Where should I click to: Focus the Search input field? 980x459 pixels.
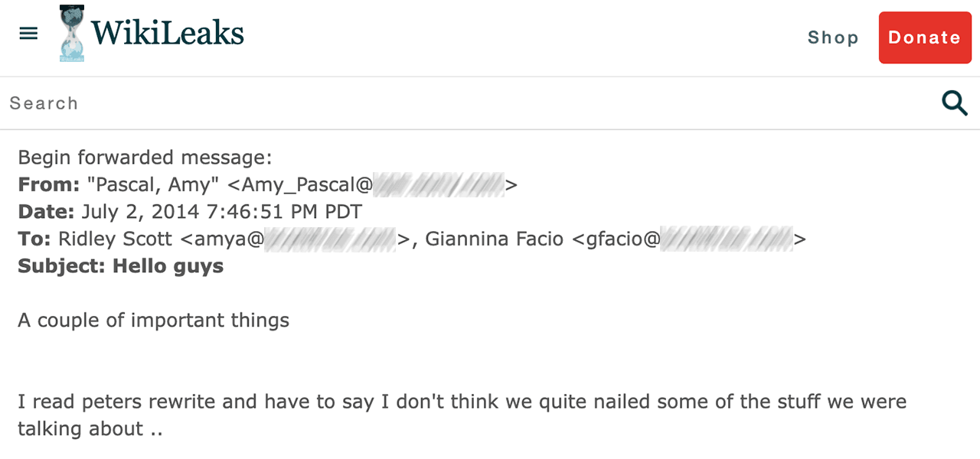pyautogui.click(x=459, y=103)
